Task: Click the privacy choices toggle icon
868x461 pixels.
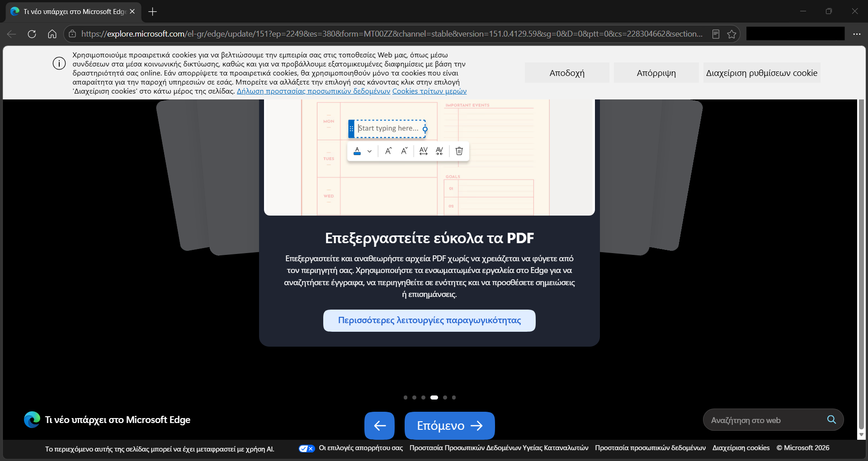Action: point(307,448)
